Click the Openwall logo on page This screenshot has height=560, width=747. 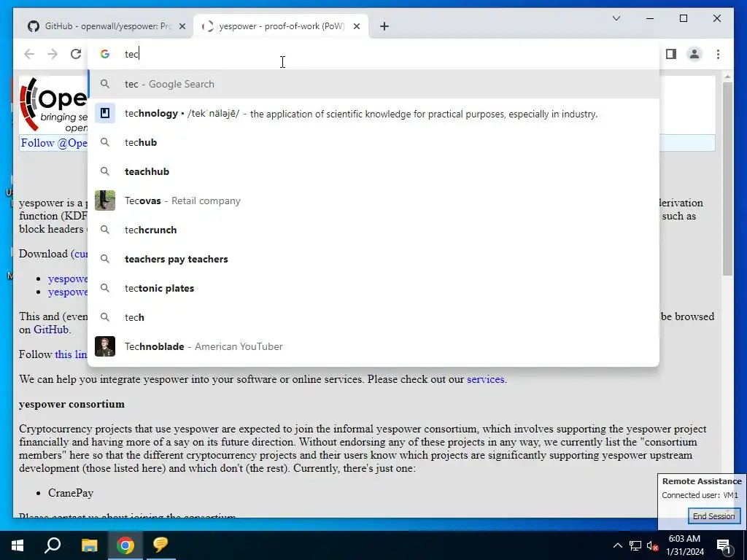coord(53,105)
